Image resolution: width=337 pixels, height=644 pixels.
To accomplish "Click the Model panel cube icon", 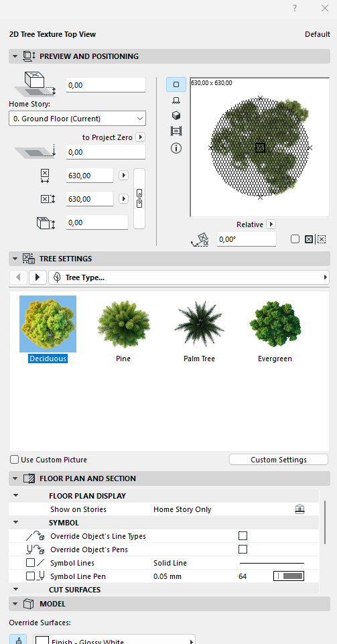I will (x=28, y=604).
